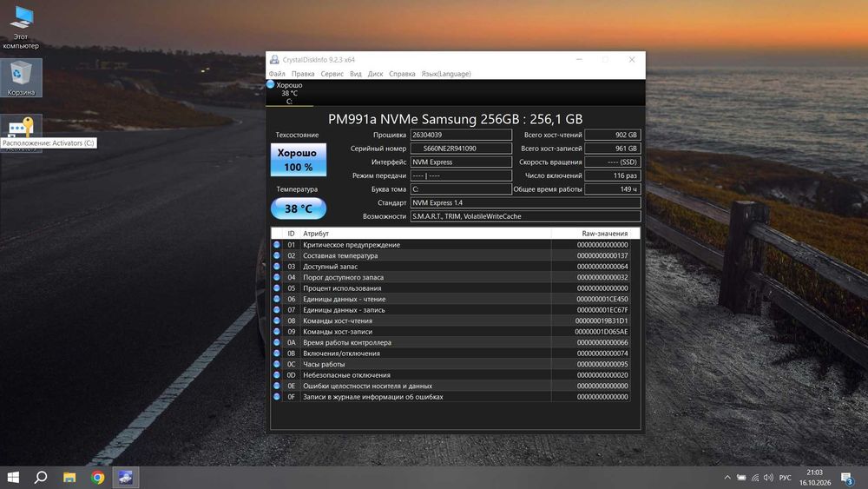Click the Число включений value 116 раз

click(x=612, y=175)
